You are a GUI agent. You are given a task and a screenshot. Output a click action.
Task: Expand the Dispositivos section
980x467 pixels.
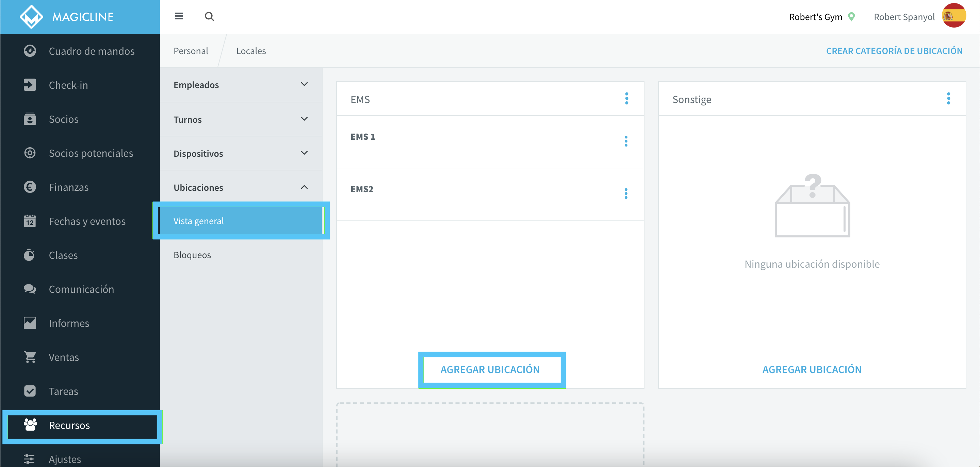coord(241,153)
